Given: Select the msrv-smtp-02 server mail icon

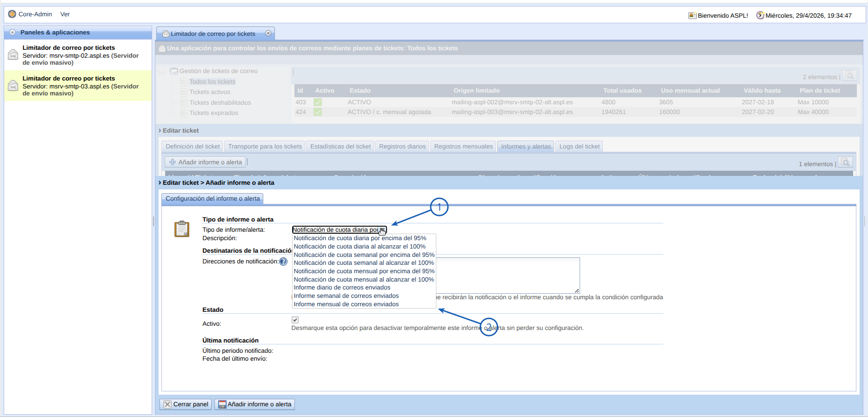Looking at the screenshot, I should (x=13, y=55).
